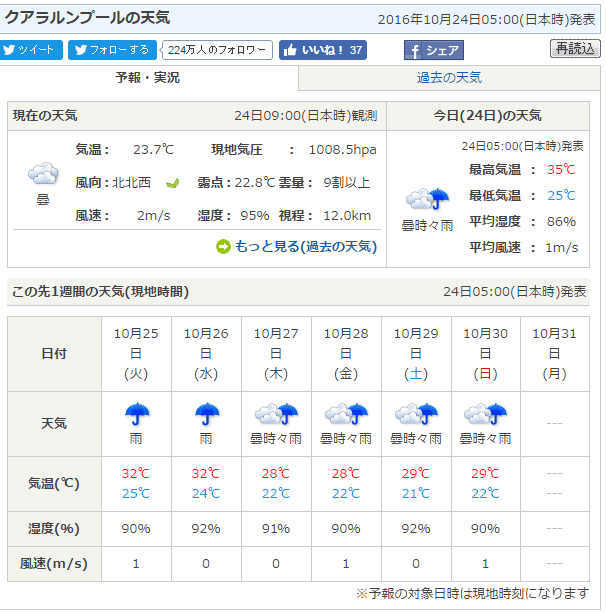Click the クアラルンプールの天気 page heading

click(88, 18)
